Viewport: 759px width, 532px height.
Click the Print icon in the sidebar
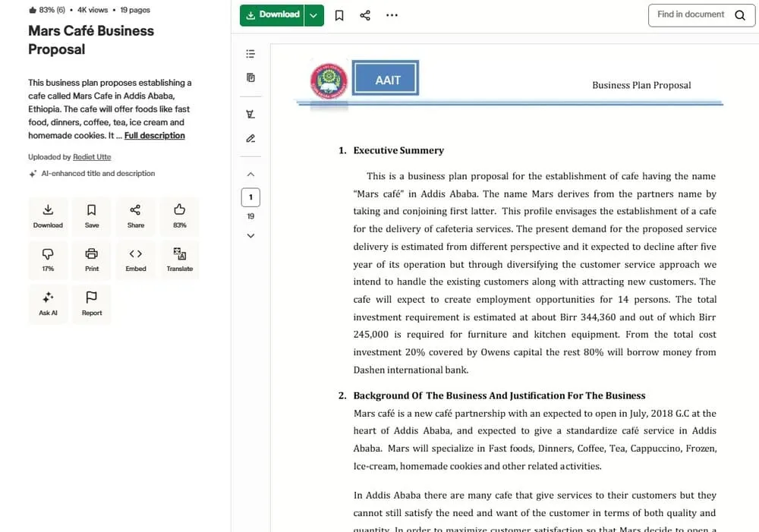click(92, 259)
